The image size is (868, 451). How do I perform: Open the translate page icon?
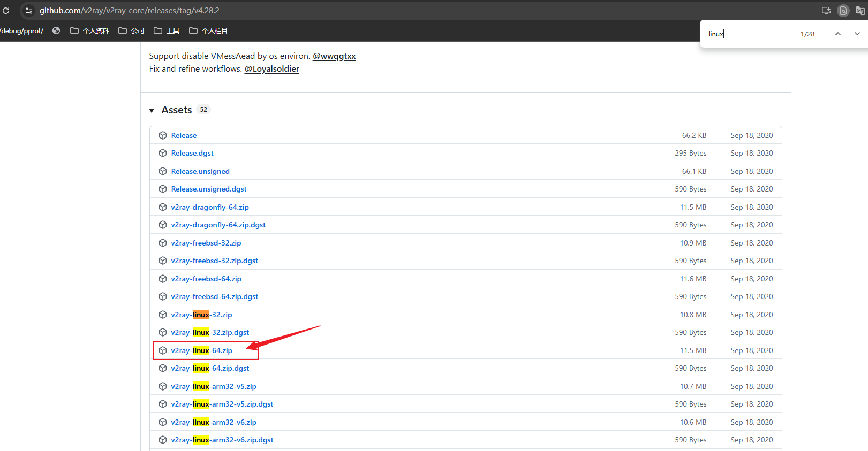pos(860,10)
